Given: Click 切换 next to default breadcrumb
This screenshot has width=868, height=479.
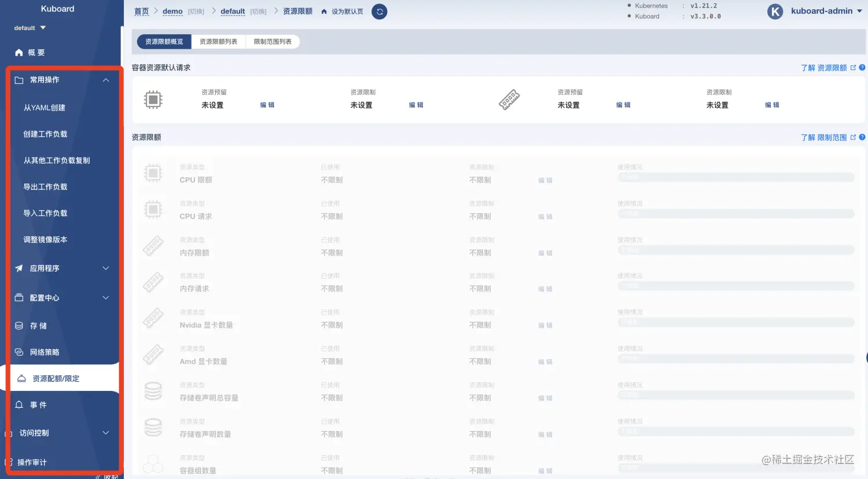Looking at the screenshot, I should point(258,12).
